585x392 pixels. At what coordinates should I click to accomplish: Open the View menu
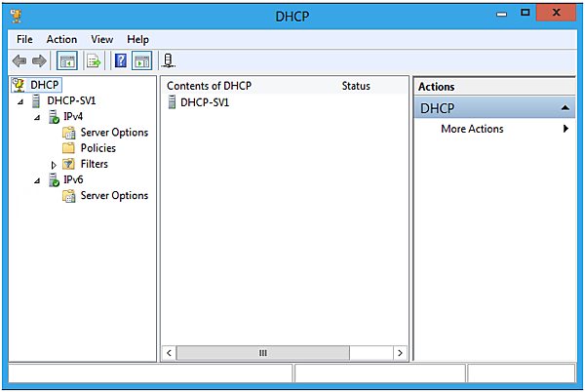tap(101, 39)
